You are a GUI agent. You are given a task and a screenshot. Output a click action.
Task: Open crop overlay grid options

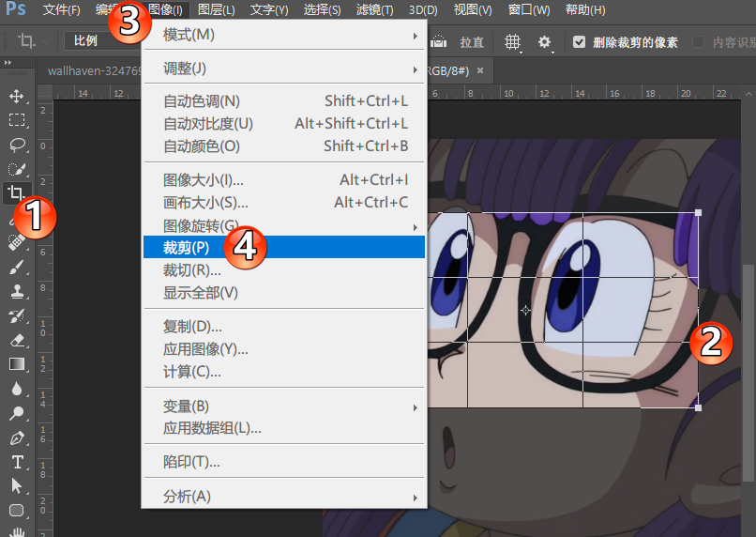pyautogui.click(x=512, y=42)
